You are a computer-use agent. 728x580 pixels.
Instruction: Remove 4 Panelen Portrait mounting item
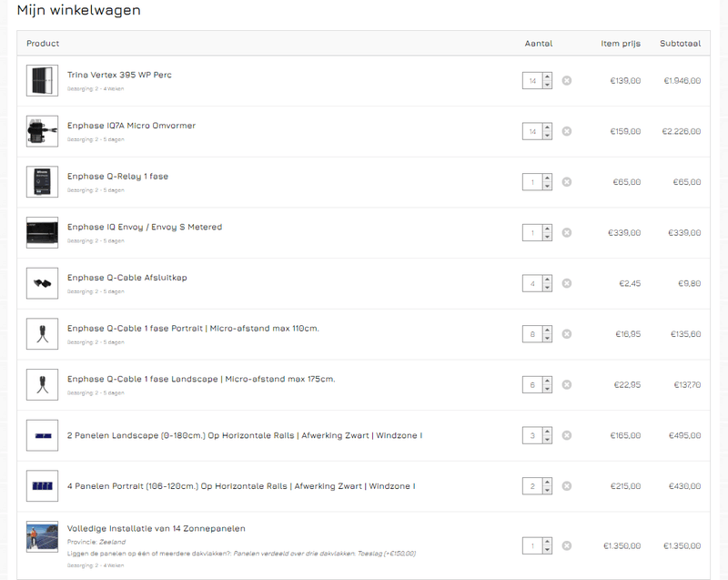[x=566, y=485]
